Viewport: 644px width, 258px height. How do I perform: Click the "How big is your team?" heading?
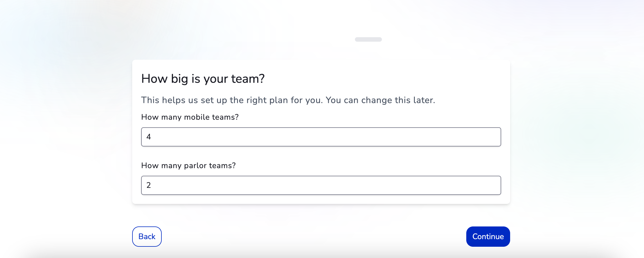pyautogui.click(x=203, y=79)
